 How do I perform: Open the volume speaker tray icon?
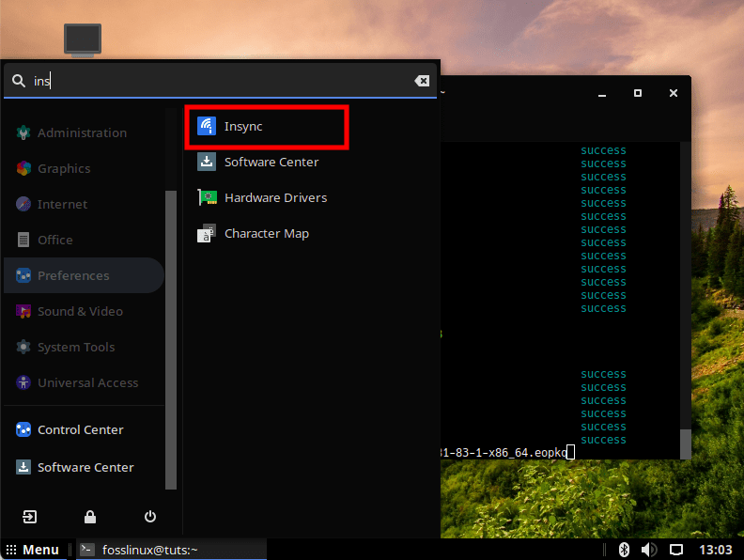pos(648,550)
